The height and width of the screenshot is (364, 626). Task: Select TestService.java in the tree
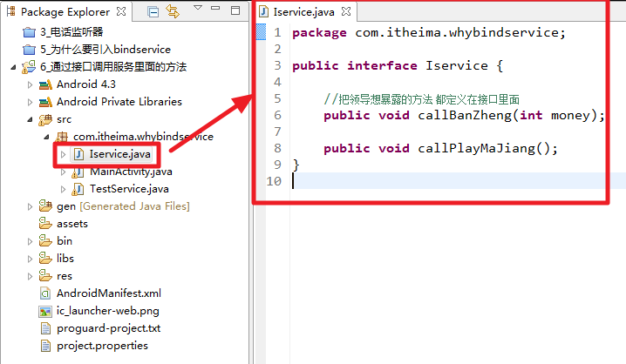click(x=129, y=189)
